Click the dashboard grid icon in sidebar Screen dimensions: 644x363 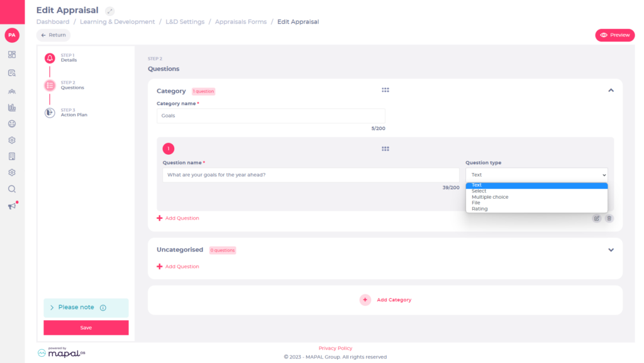tap(12, 55)
